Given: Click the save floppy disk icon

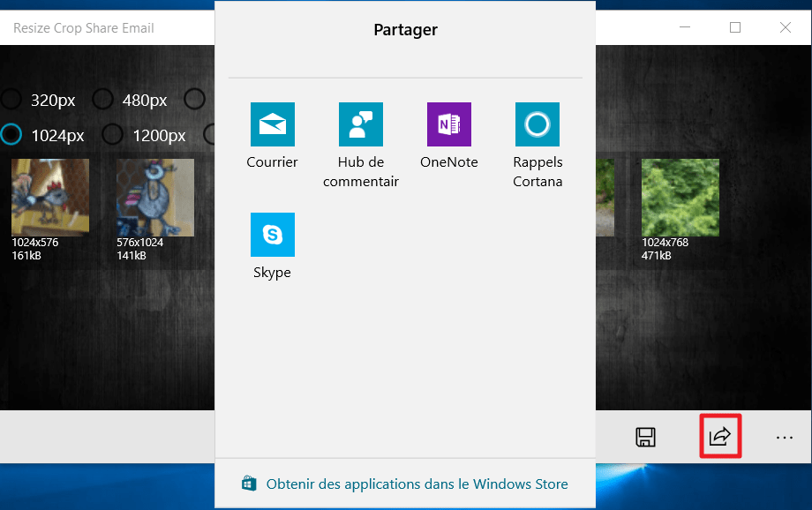Looking at the screenshot, I should point(646,437).
